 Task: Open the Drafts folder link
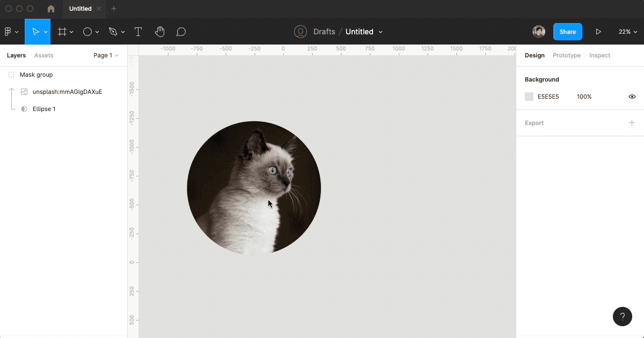pyautogui.click(x=324, y=32)
